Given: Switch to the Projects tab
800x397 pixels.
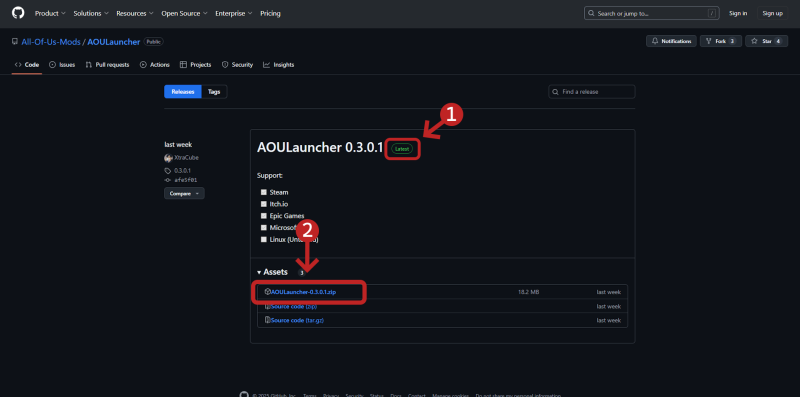Looking at the screenshot, I should pyautogui.click(x=195, y=65).
